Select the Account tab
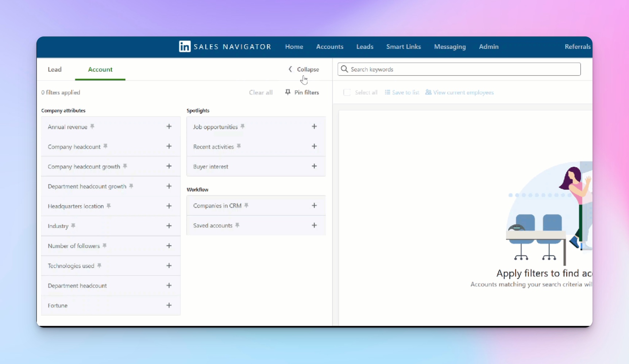 coord(100,69)
